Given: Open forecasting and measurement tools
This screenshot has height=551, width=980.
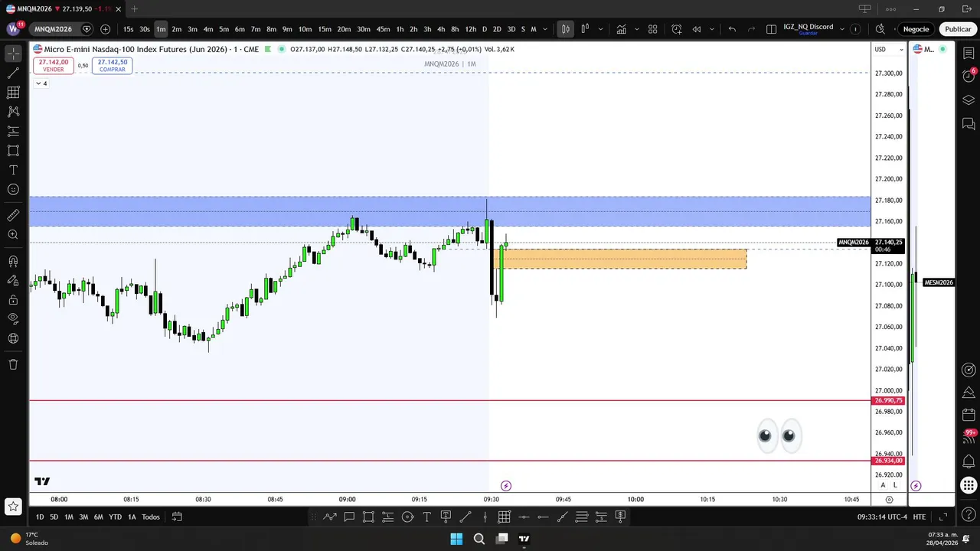Looking at the screenshot, I should click(x=13, y=131).
